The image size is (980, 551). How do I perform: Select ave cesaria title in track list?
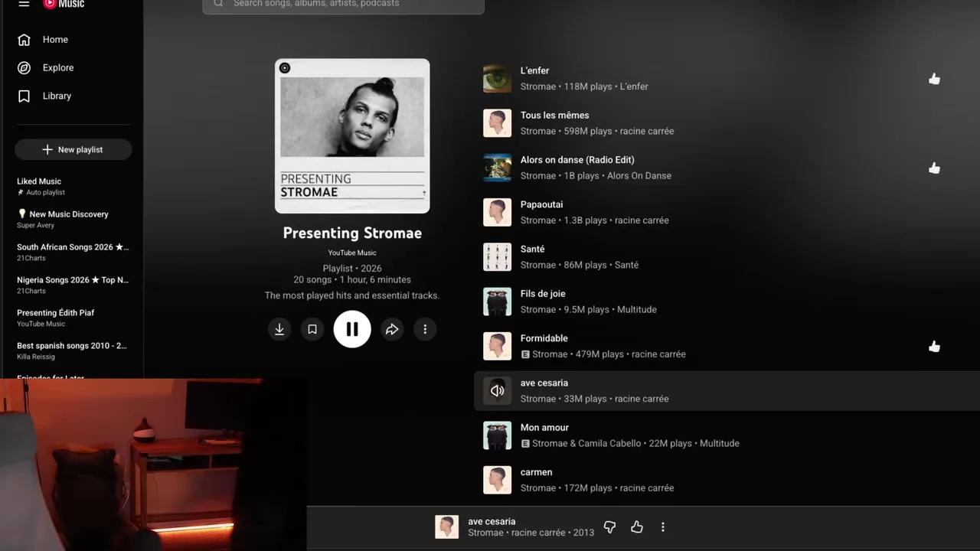coord(544,383)
